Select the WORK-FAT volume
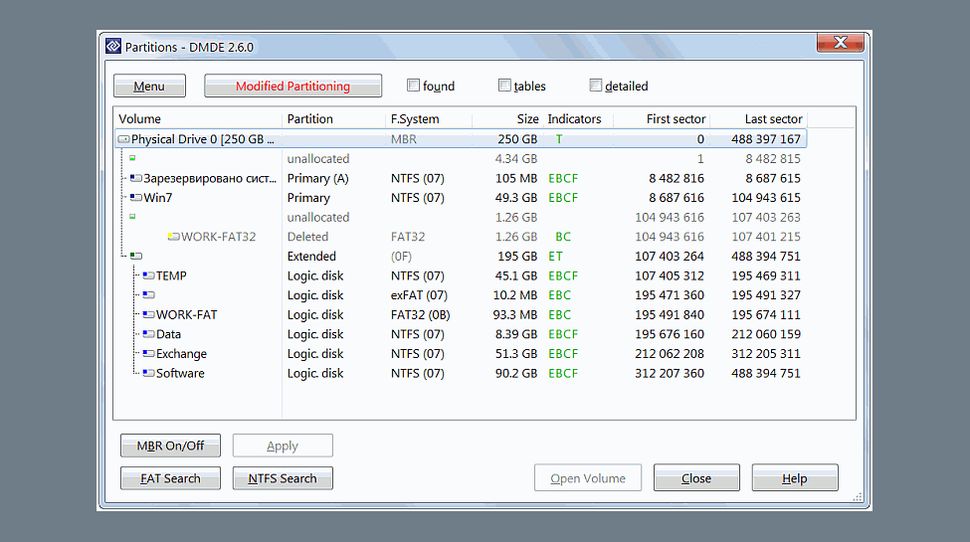 (x=187, y=315)
